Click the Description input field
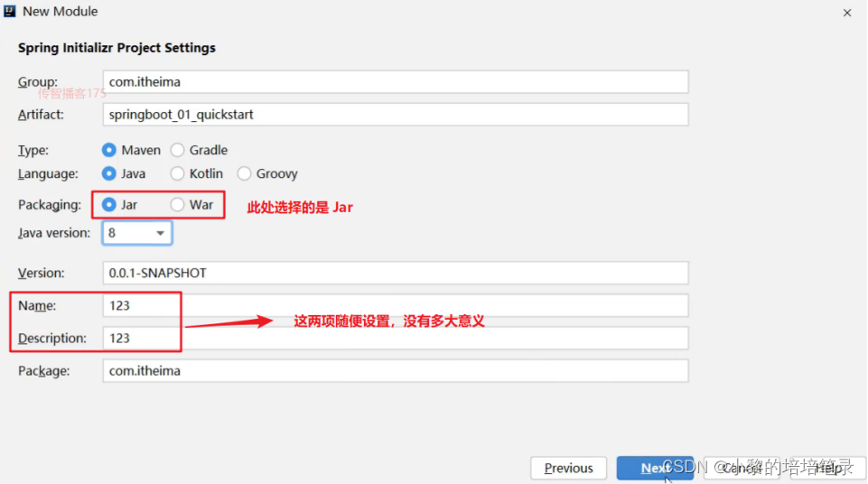Viewport: 868px width, 484px height. [396, 338]
